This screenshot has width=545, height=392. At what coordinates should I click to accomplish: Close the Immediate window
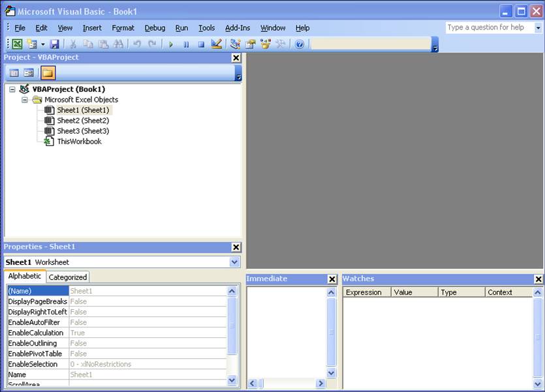coord(332,279)
